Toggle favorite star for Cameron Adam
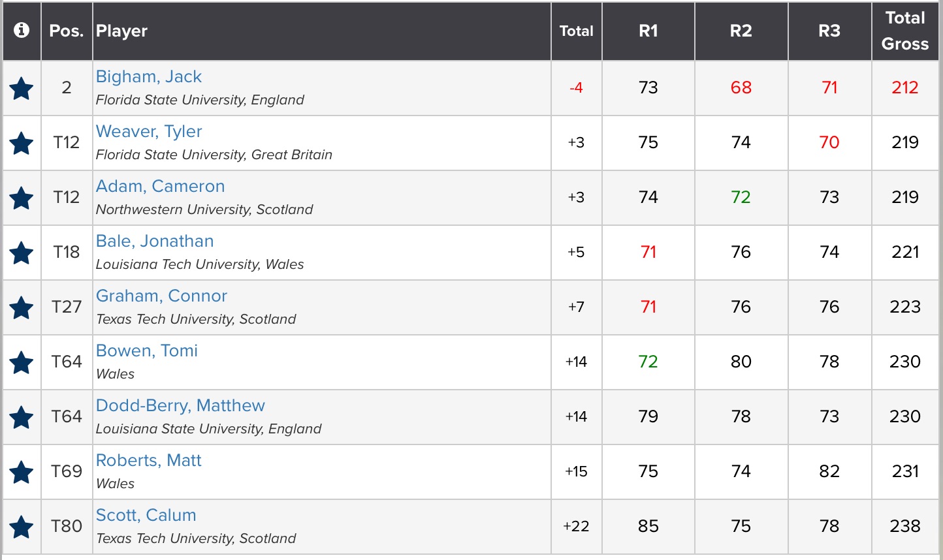Viewport: 943px width, 560px height. [22, 198]
